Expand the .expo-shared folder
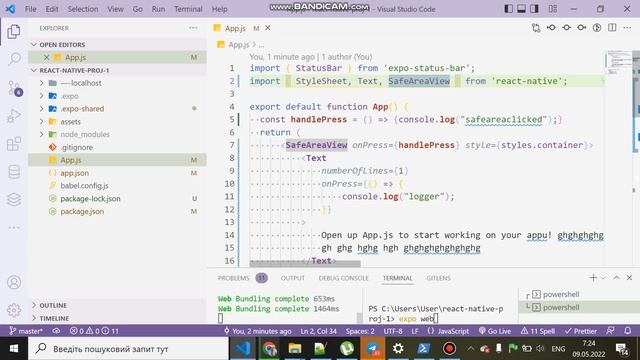Viewport: 640px width, 360px height. click(x=41, y=109)
